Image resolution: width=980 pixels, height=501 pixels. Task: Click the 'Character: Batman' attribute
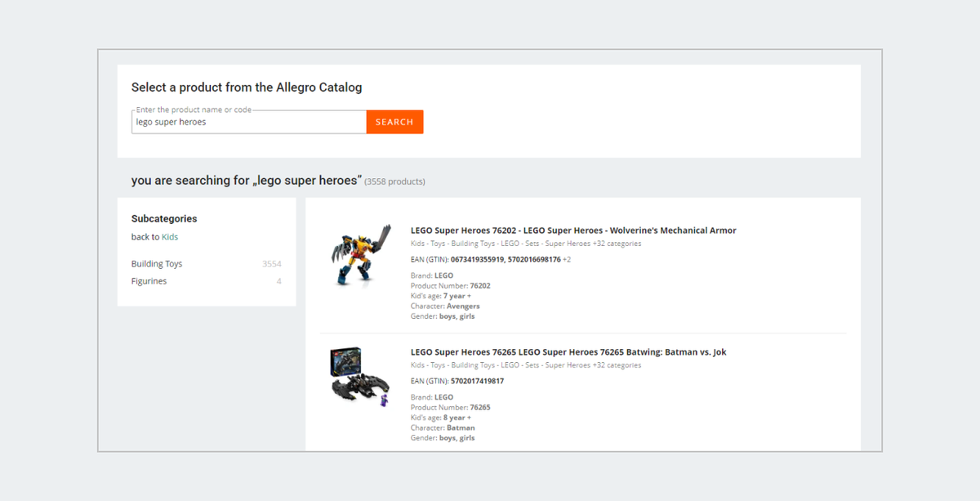[443, 428]
